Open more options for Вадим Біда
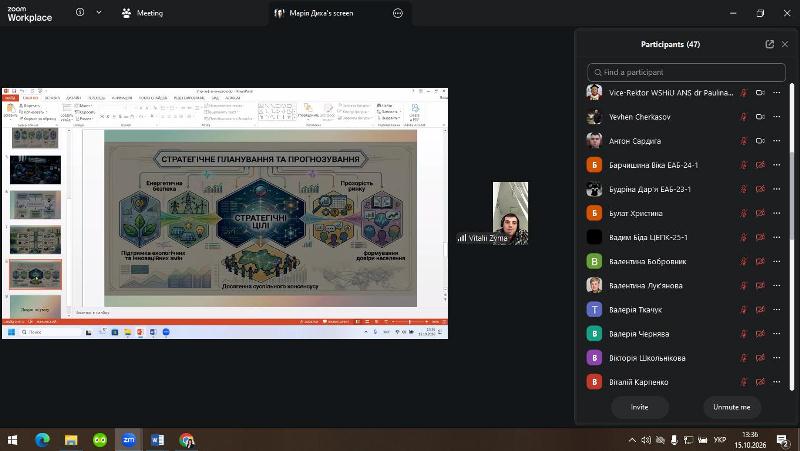800x451 pixels. (x=777, y=237)
